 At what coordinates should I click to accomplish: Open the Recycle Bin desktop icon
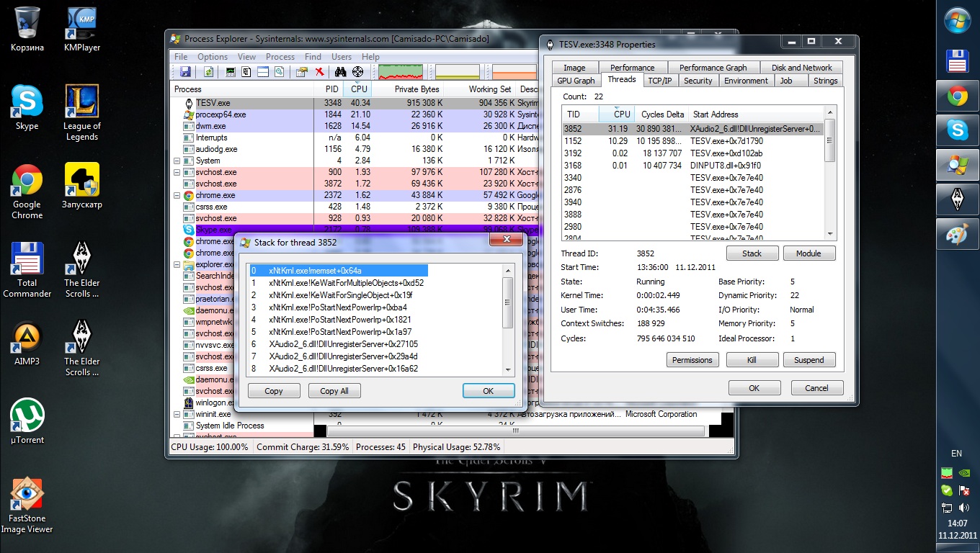(x=27, y=30)
